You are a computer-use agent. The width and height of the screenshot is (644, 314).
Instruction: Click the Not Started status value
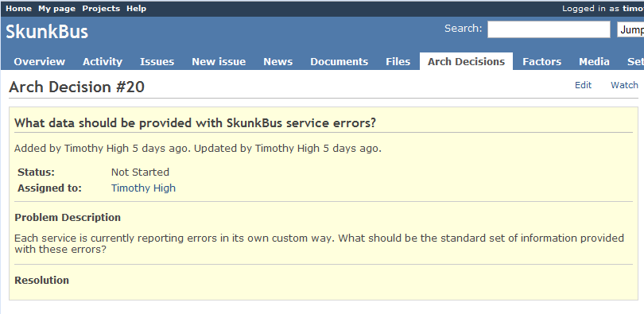(140, 172)
